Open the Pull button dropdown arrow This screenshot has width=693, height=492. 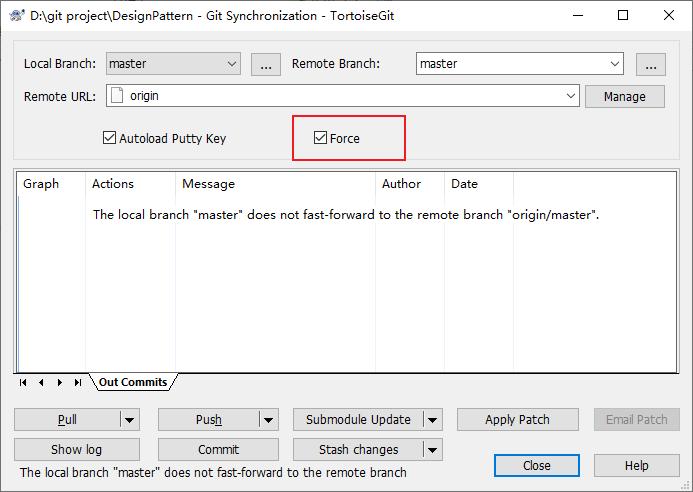(x=129, y=420)
